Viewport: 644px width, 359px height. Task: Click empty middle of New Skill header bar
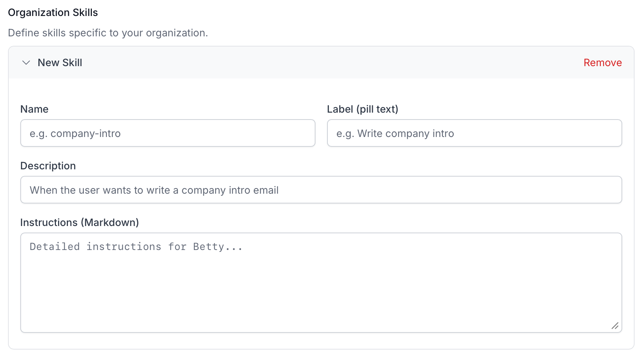coord(327,62)
